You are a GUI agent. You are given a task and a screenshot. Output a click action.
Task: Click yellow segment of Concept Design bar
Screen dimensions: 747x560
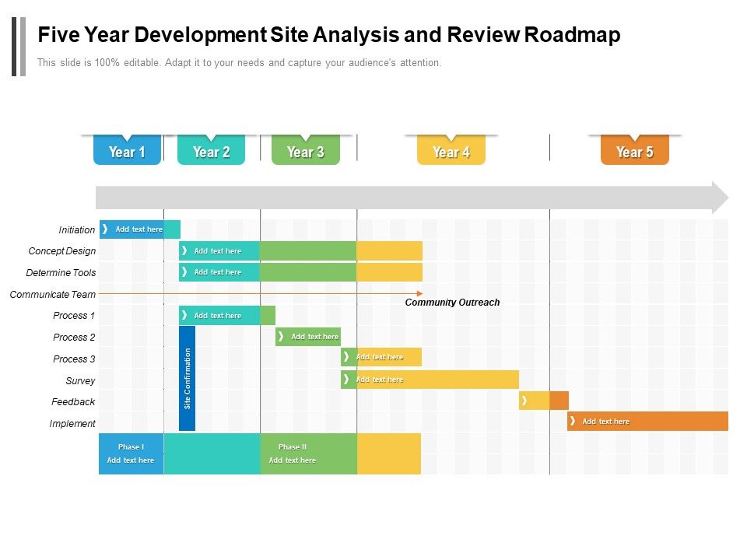389,251
